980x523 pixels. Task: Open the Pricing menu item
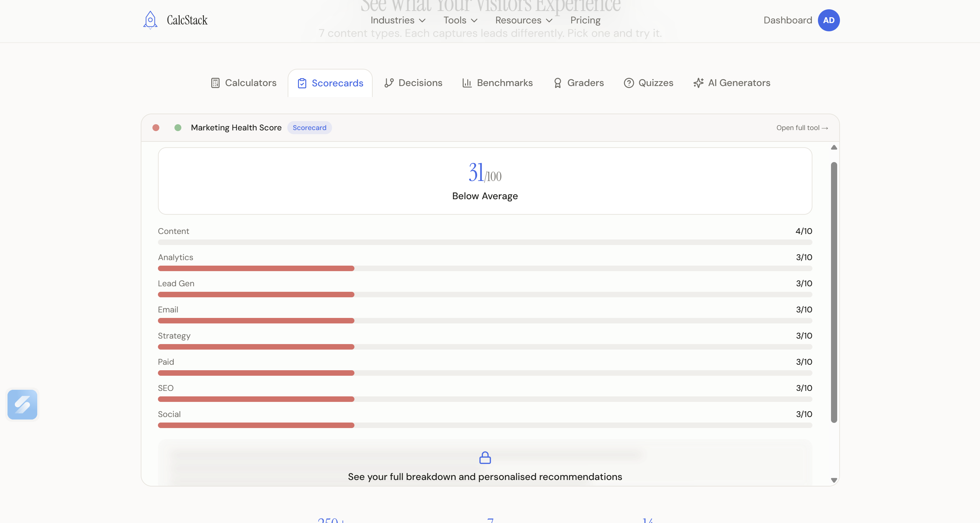point(585,20)
